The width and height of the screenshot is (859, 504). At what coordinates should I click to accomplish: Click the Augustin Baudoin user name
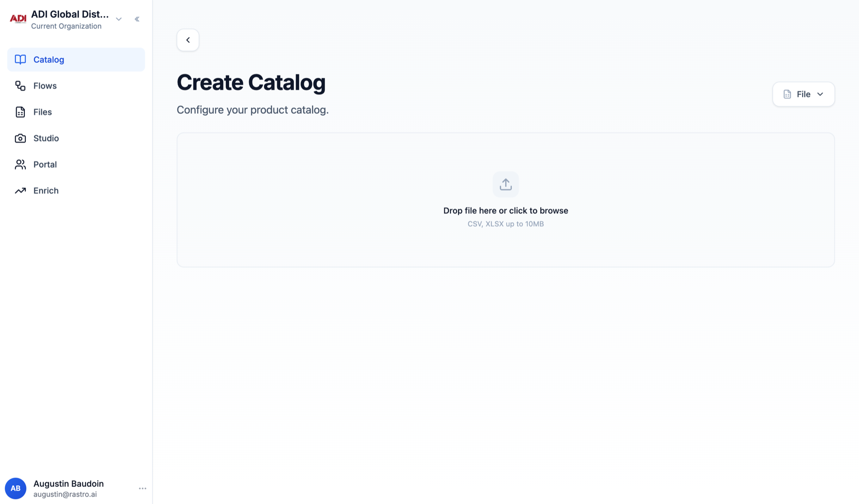pyautogui.click(x=69, y=483)
